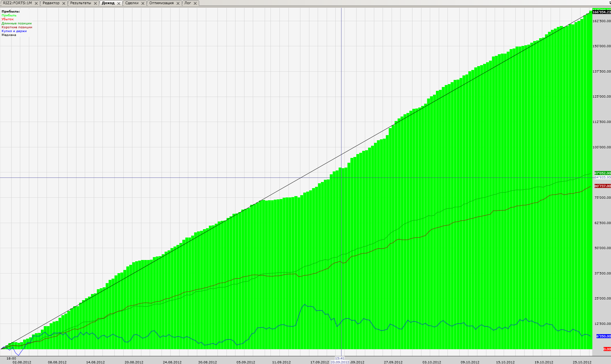Viewport: 611px width, 364px height.
Task: Select the Короткие позиции legend entry
Action: click(17, 27)
